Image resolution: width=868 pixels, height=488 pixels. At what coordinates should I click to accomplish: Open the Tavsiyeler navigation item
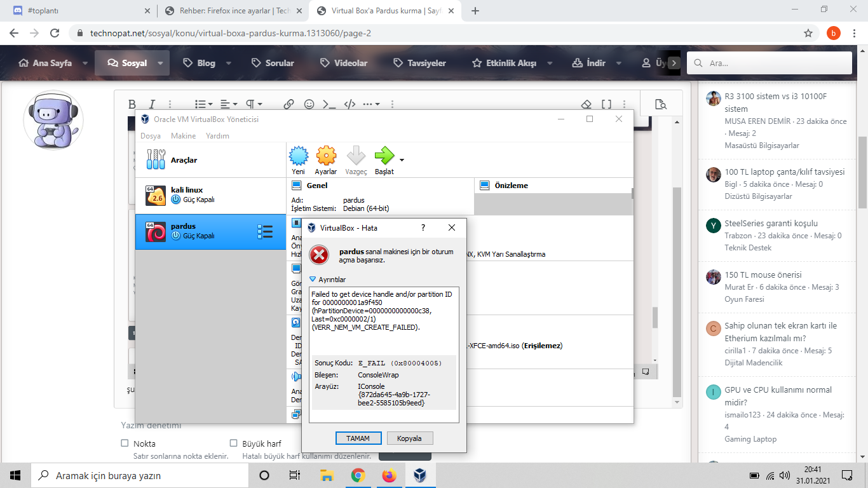pos(420,64)
